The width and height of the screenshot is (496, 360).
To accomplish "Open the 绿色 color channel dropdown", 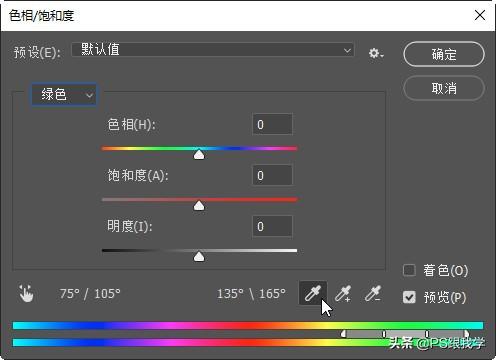I will [64, 95].
